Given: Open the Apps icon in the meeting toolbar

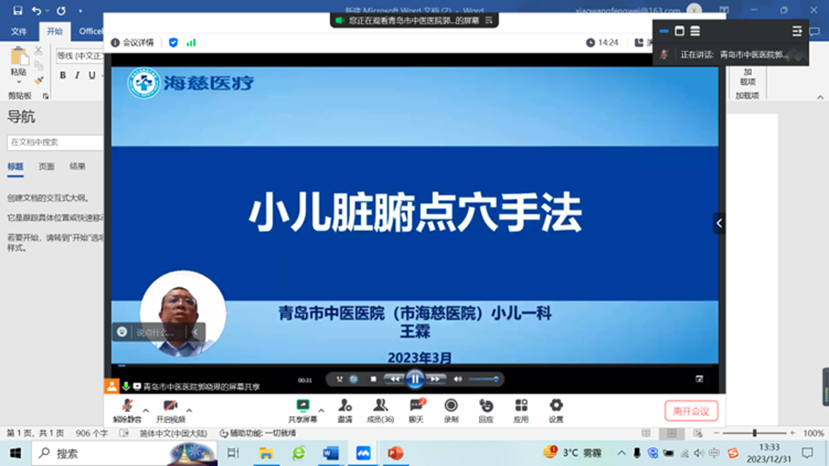Looking at the screenshot, I should point(521,411).
